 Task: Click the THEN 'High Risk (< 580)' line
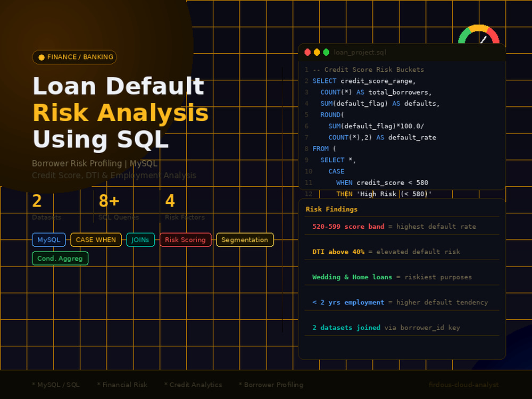[x=384, y=194]
